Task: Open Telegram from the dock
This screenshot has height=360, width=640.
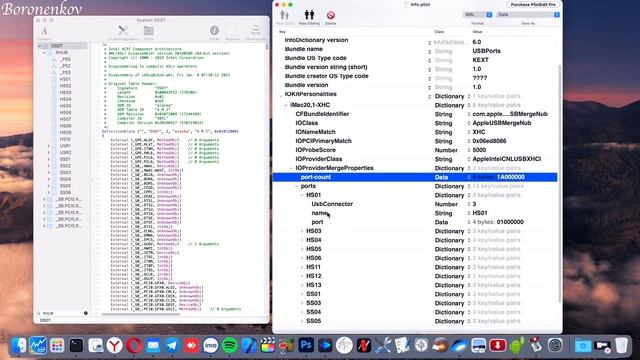Action: tap(172, 345)
